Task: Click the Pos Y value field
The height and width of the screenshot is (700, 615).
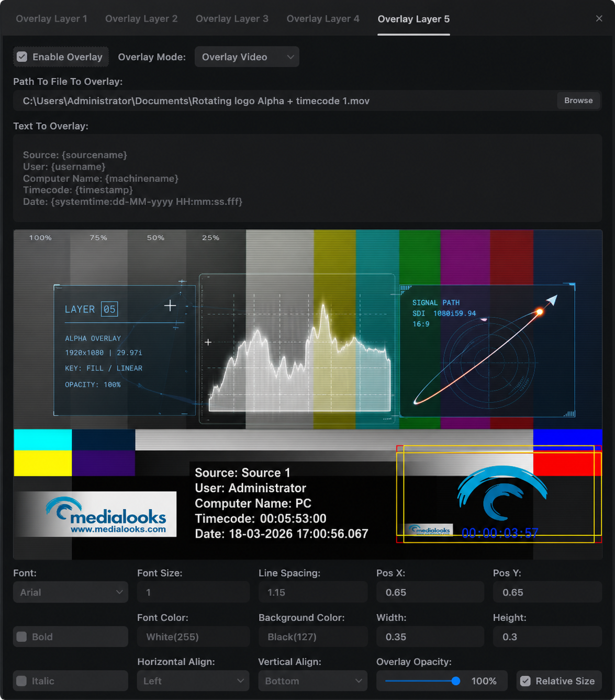Action: pyautogui.click(x=547, y=592)
